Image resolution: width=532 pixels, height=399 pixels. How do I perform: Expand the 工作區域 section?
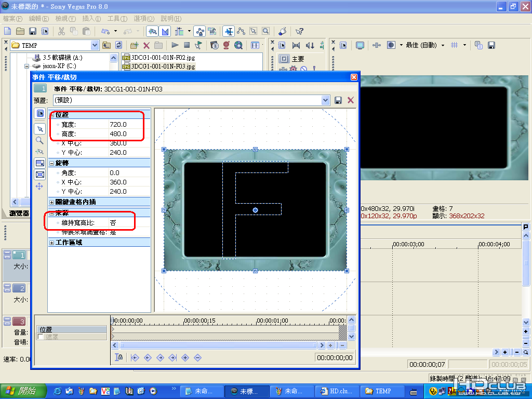[51, 243]
